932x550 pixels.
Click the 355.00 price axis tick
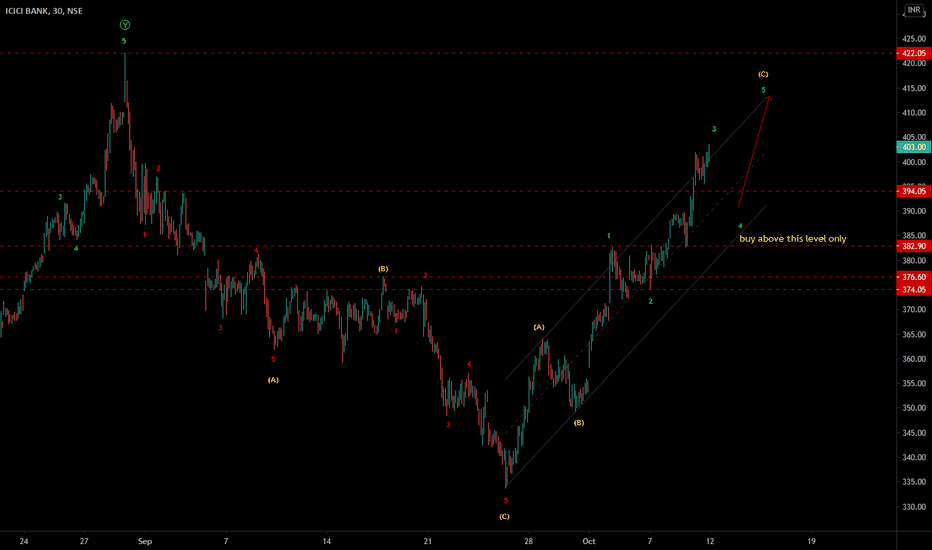coord(914,383)
